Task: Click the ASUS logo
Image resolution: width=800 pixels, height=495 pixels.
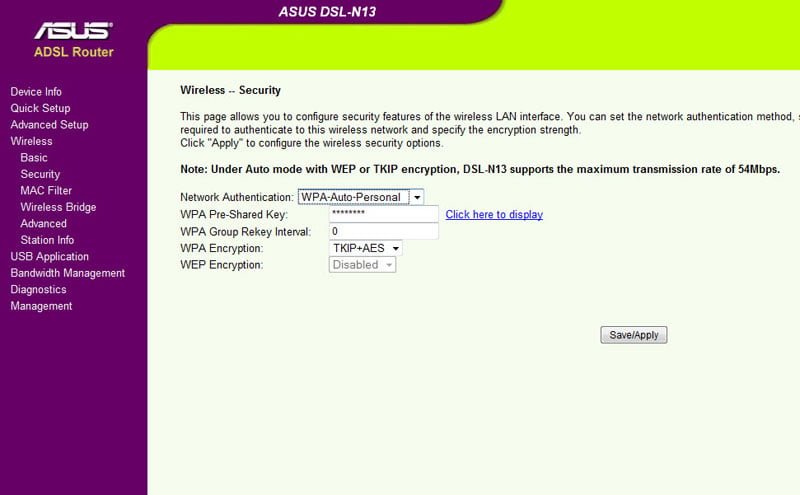Action: pos(74,31)
